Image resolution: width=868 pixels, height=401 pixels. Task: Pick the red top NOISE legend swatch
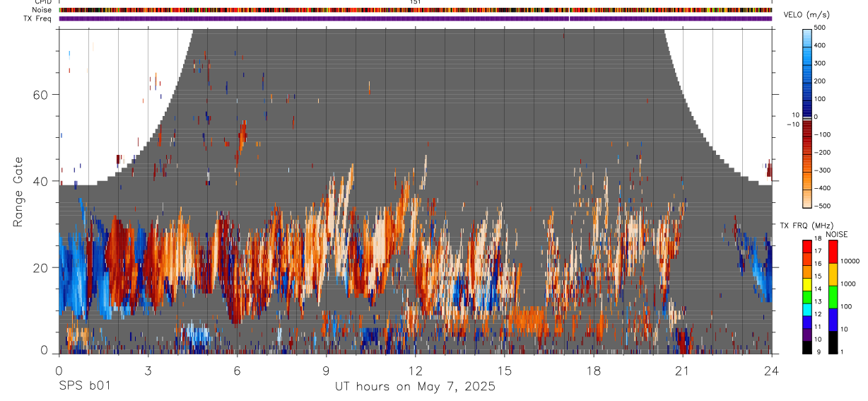833,252
